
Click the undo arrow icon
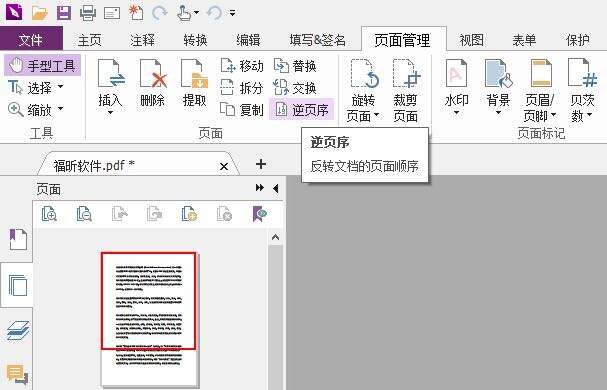(214, 13)
